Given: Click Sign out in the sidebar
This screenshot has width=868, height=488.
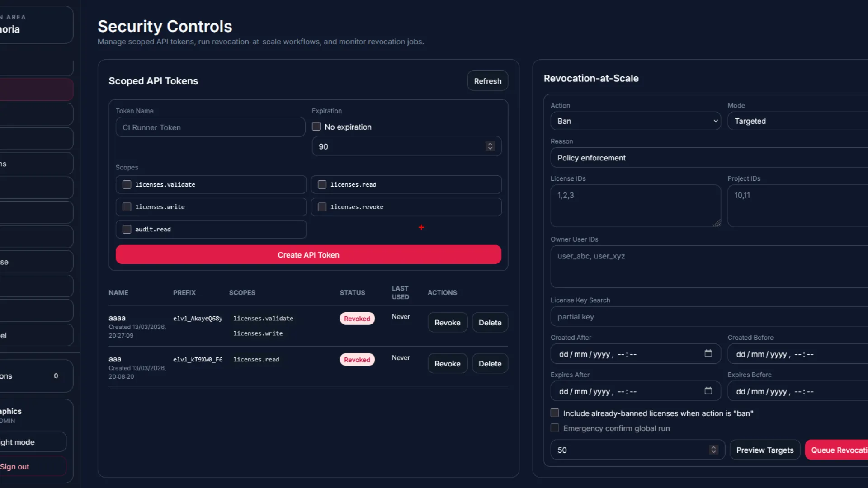Looking at the screenshot, I should [x=15, y=467].
